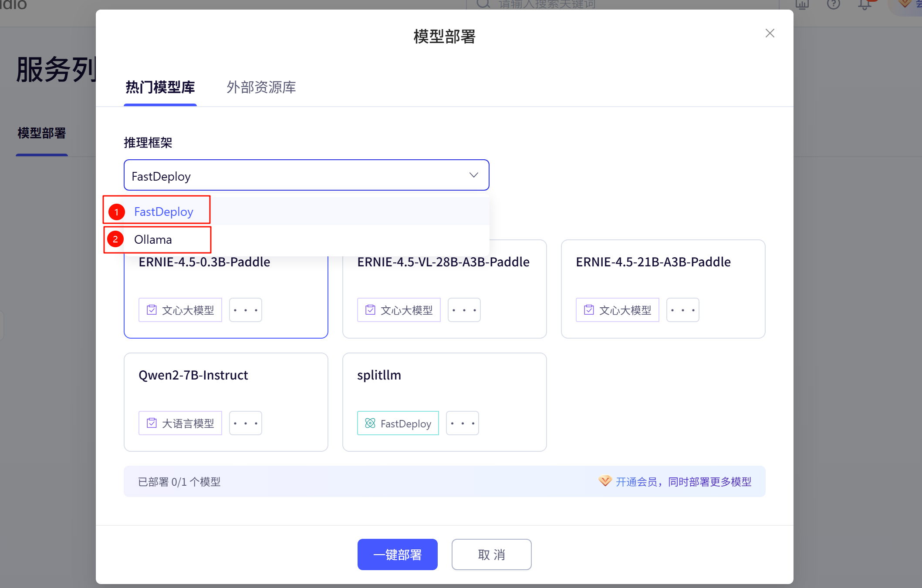The height and width of the screenshot is (588, 922).
Task: Click the 开通会员，同时部署更多模型 link
Action: pos(683,482)
